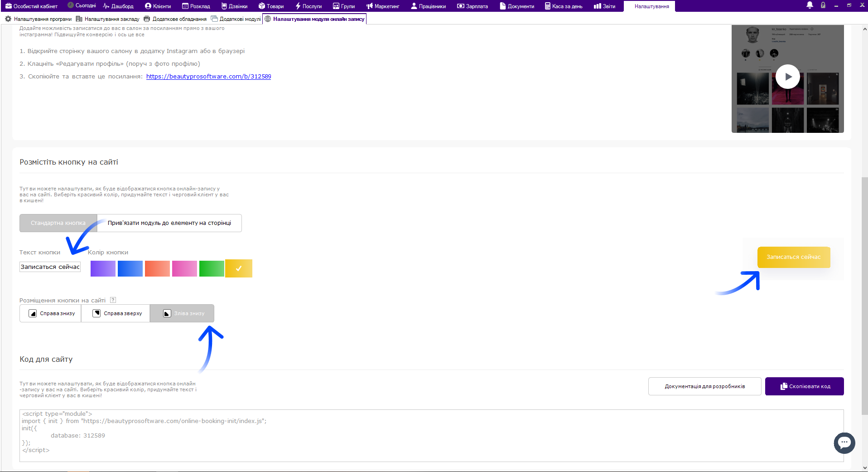Open the Послуги section
Viewport: 868px width, 472px height.
[309, 6]
